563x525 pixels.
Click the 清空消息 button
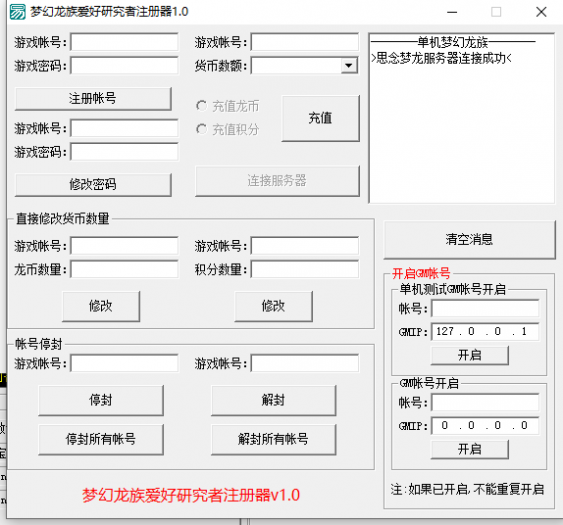(x=469, y=239)
